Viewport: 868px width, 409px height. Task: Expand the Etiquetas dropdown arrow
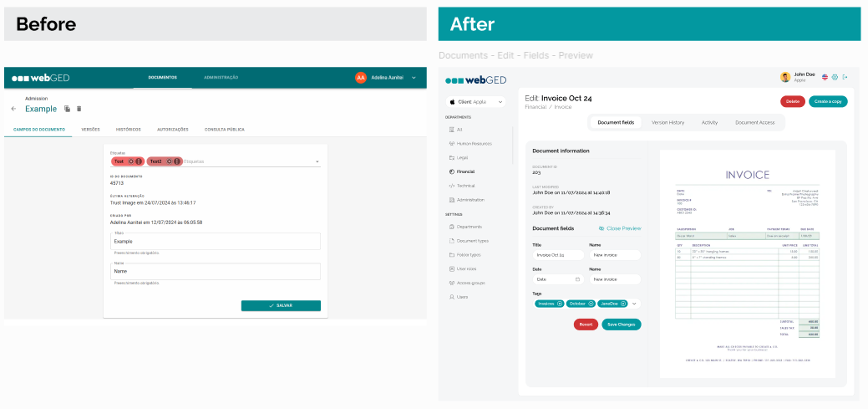[x=317, y=161]
